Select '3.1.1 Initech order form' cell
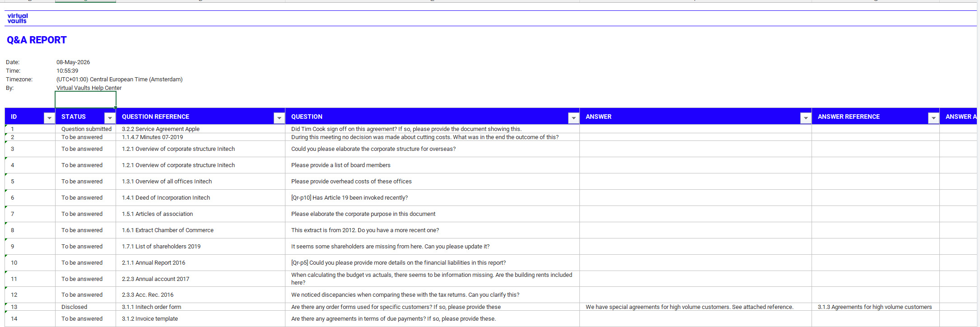Image resolution: width=980 pixels, height=327 pixels. (x=201, y=307)
